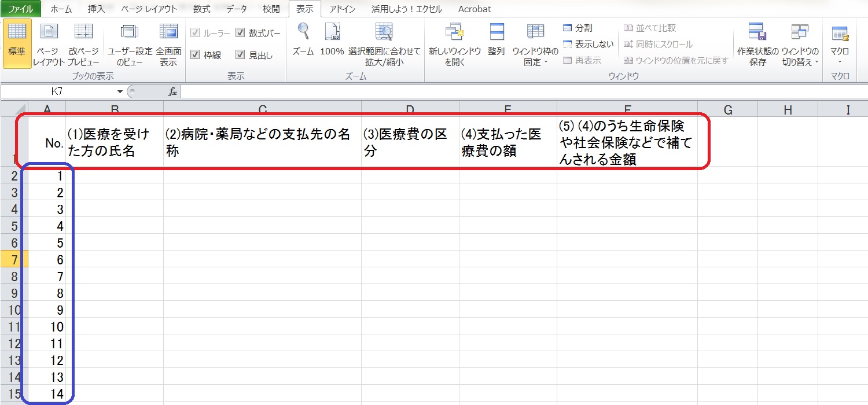Open a new window with 新しいウィンドウを開く
Screen dimensions: 868x405
[454, 33]
